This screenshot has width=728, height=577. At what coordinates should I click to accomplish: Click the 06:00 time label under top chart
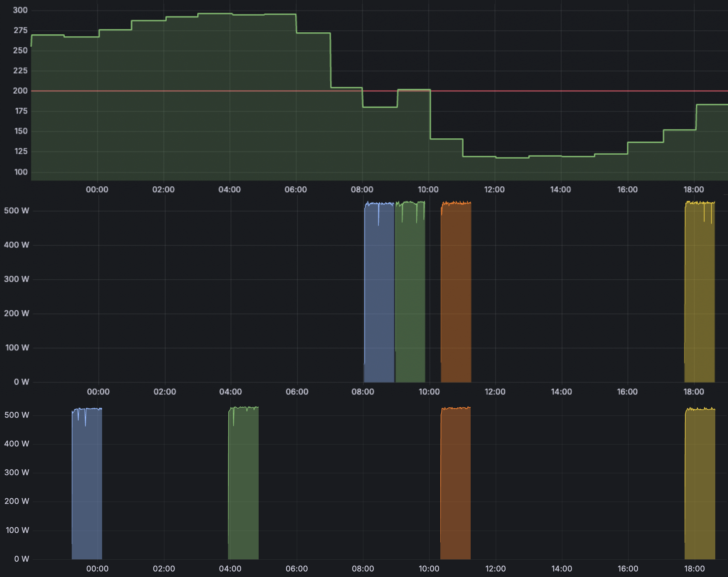pos(296,190)
